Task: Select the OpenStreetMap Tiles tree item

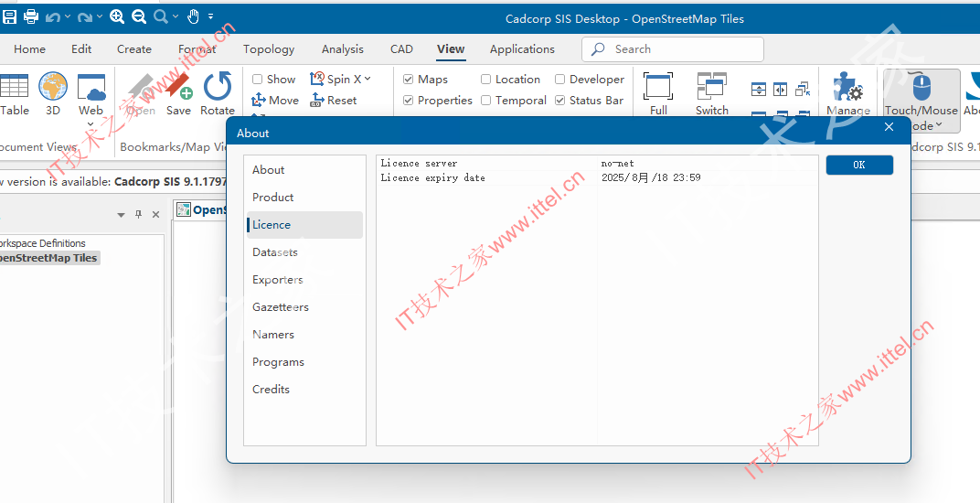Action: tap(48, 258)
